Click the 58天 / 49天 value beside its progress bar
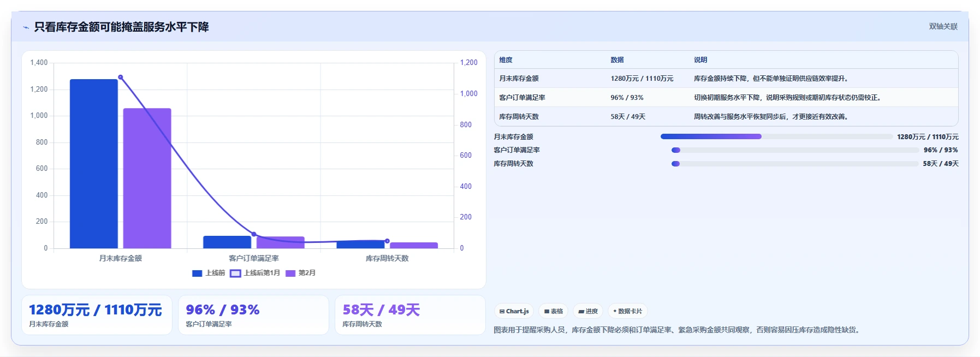Image resolution: width=980 pixels, height=357 pixels. [941, 164]
